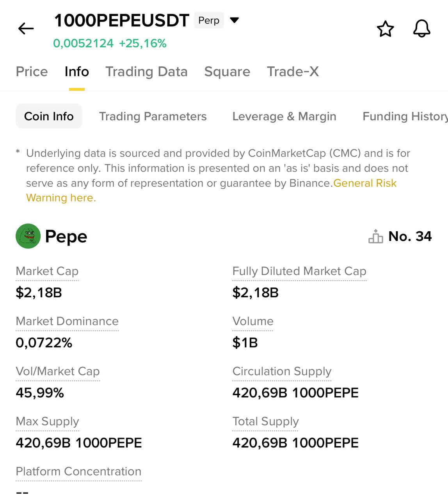
Task: Open the Funding History section
Action: coord(405,116)
